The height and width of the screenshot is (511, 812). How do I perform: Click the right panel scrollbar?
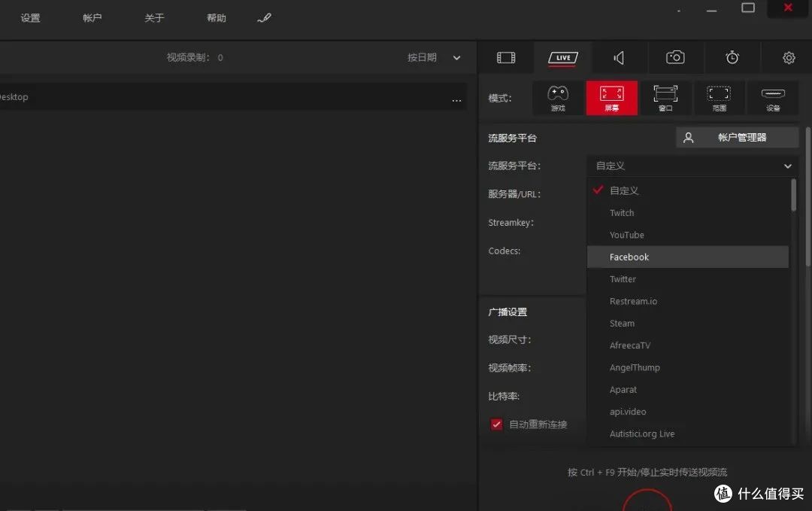807,197
